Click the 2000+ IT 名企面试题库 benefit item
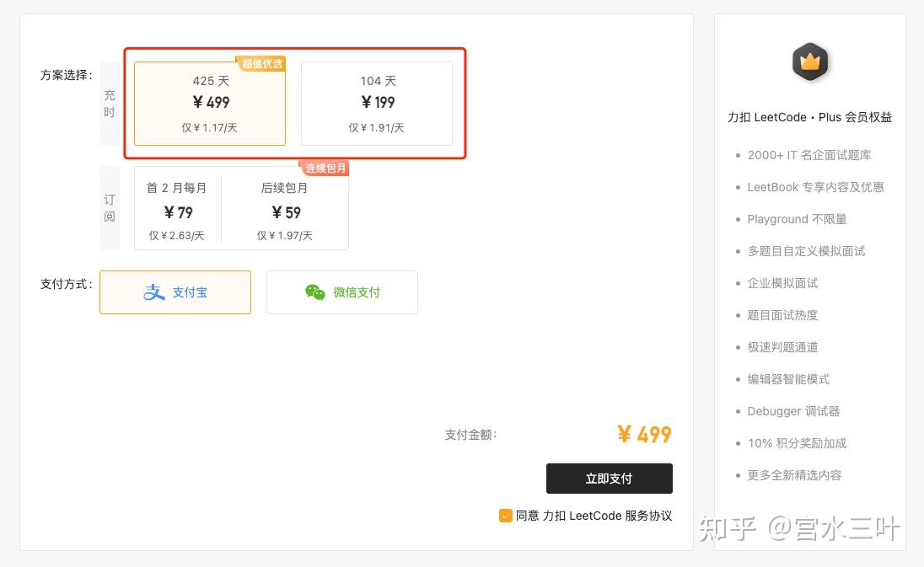This screenshot has height=567, width=924. click(809, 155)
